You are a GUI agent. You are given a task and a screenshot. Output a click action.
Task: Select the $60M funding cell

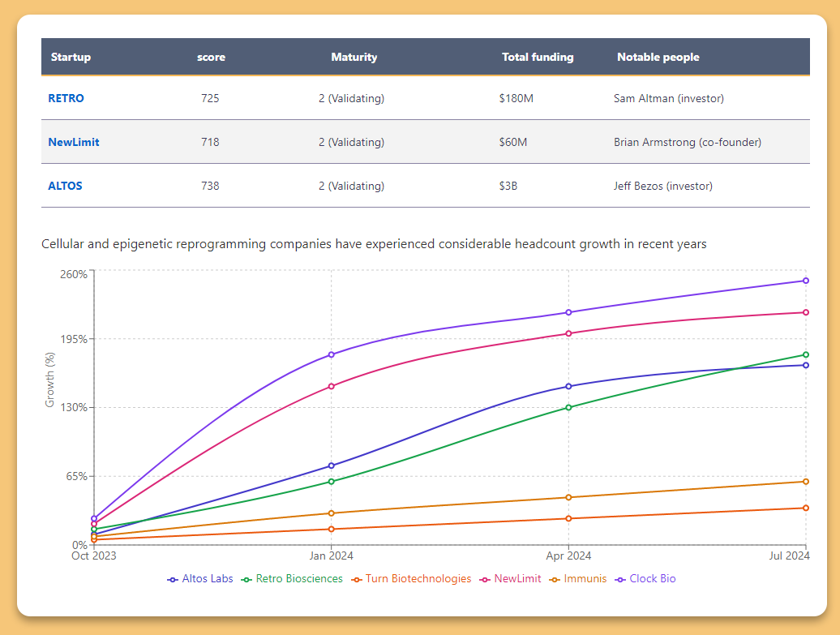click(x=512, y=142)
